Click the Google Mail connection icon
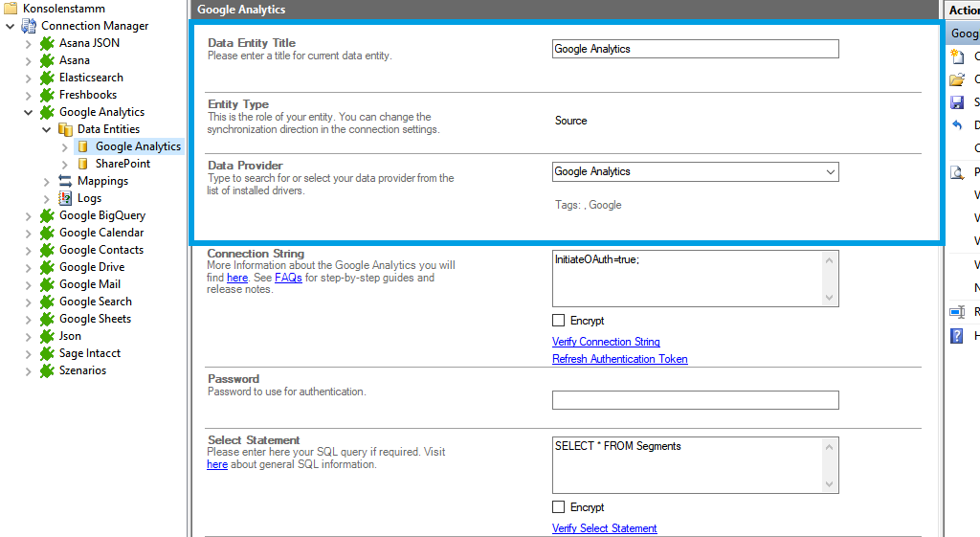Screen dimensions: 980x537 (47, 284)
